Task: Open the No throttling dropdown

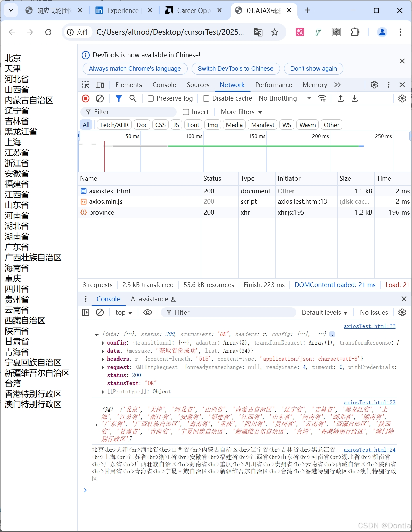Action: point(285,98)
